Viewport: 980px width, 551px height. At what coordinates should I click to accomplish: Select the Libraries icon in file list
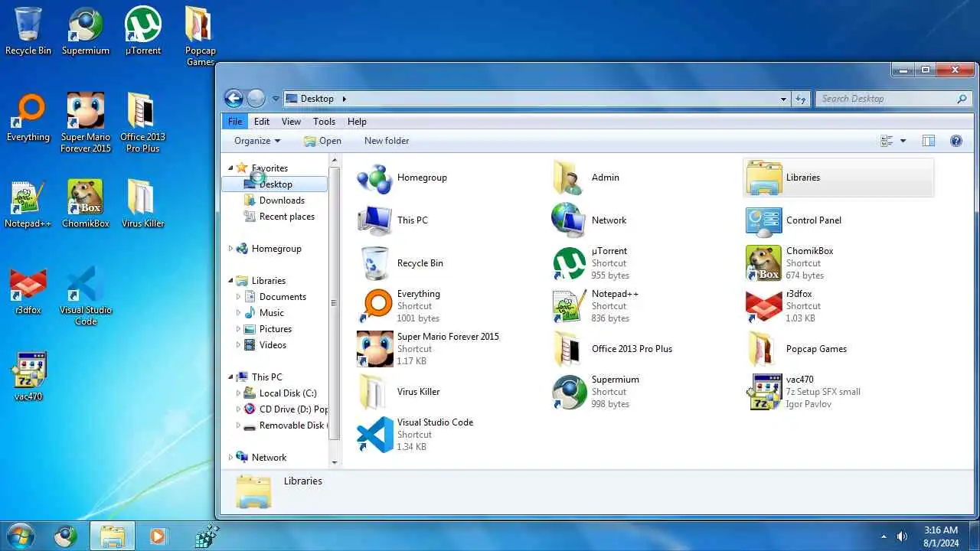pyautogui.click(x=764, y=178)
